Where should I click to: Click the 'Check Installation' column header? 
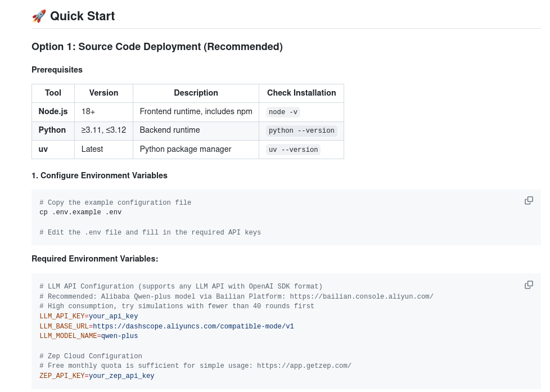pos(301,93)
